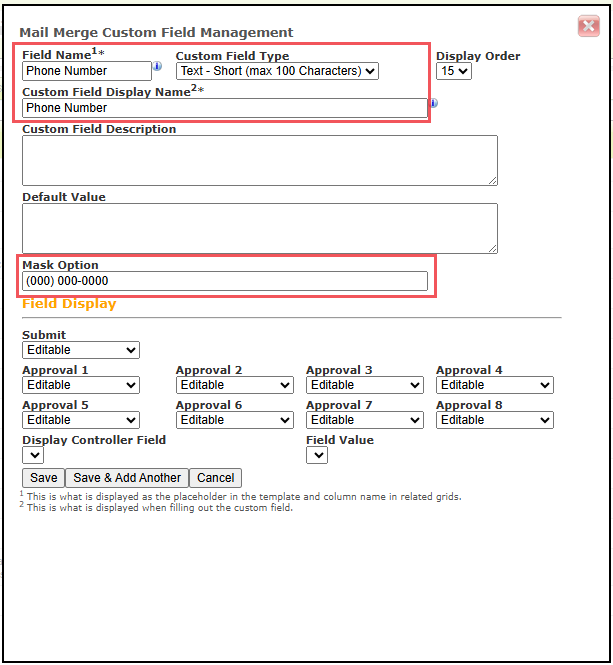Click footnote about placeholder in the template
The height and width of the screenshot is (665, 613).
pyautogui.click(x=241, y=496)
